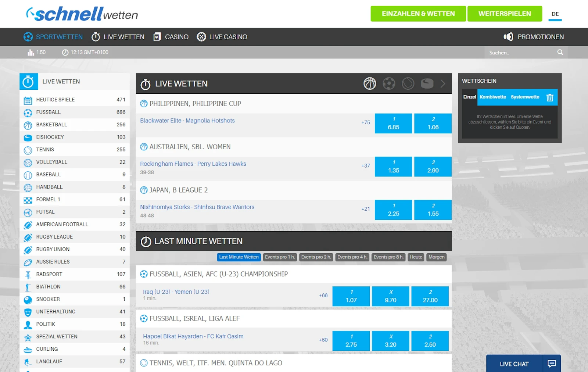Click inside the Suchen search field
The width and height of the screenshot is (588, 372).
[522, 52]
